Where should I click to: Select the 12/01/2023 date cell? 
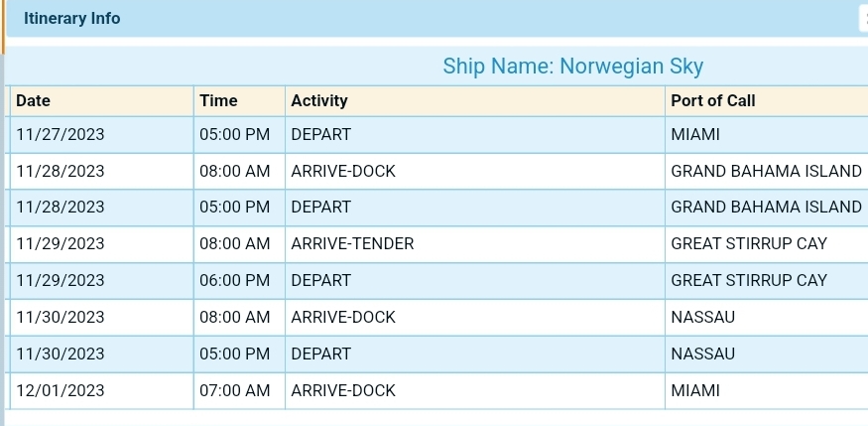click(61, 390)
